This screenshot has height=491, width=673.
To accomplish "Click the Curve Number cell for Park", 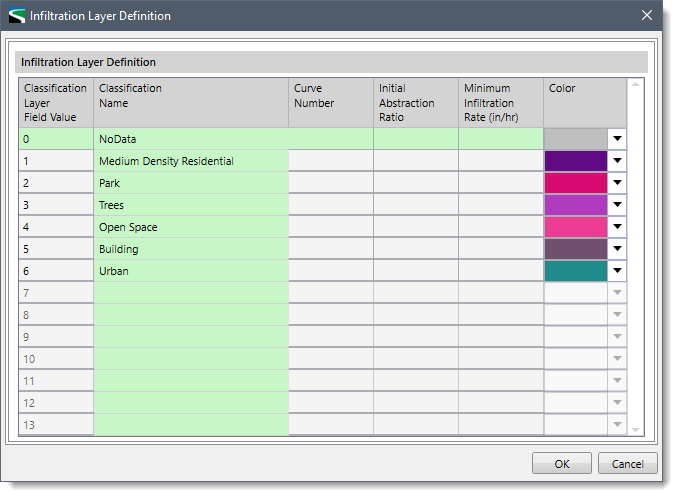I will pyautogui.click(x=330, y=183).
